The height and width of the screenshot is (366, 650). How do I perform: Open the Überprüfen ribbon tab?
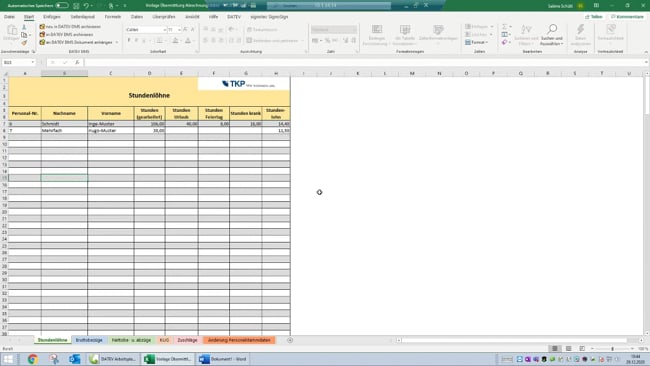[164, 17]
